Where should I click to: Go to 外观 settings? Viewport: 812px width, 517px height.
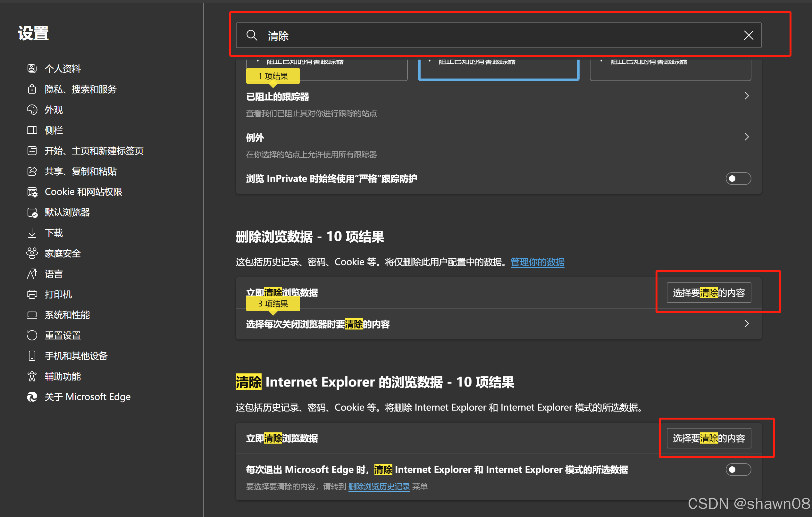(54, 110)
